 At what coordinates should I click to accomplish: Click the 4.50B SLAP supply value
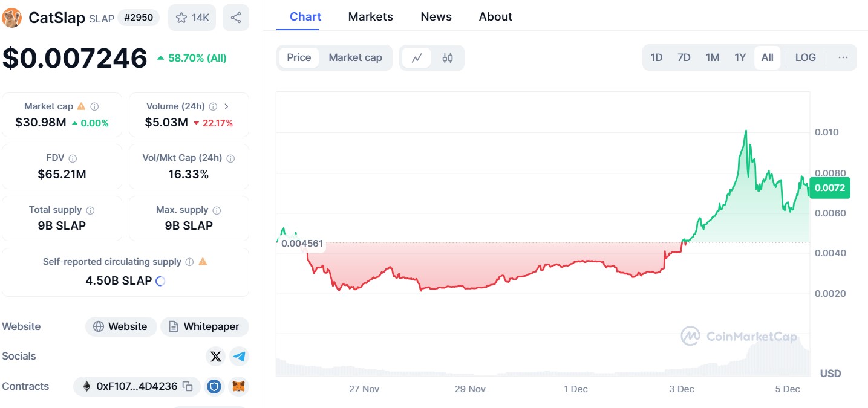tap(119, 281)
